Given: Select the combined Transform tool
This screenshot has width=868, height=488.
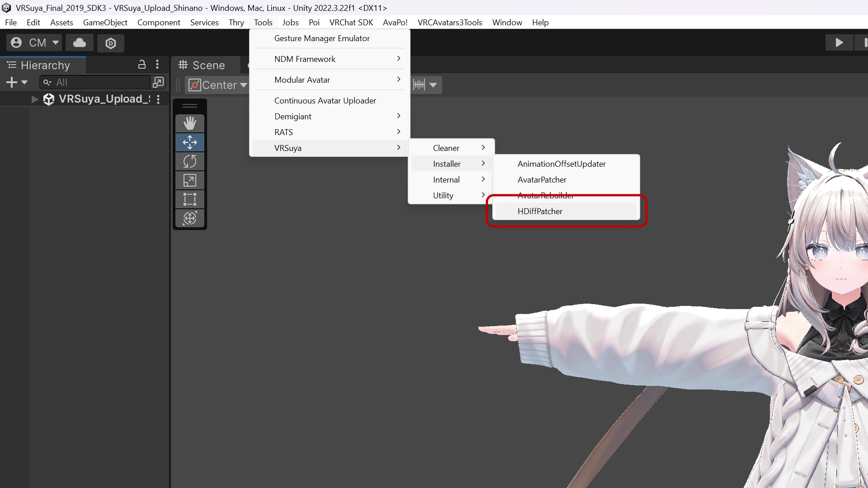Looking at the screenshot, I should point(190,218).
